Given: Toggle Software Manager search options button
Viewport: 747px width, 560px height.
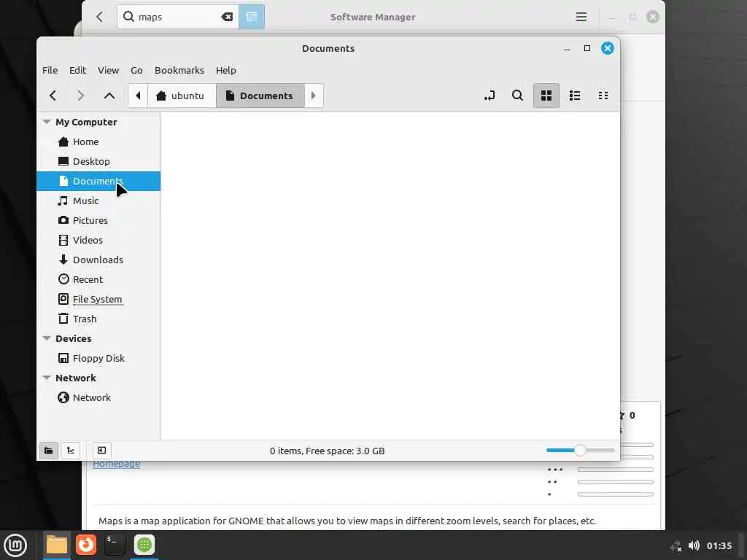Looking at the screenshot, I should (x=252, y=17).
